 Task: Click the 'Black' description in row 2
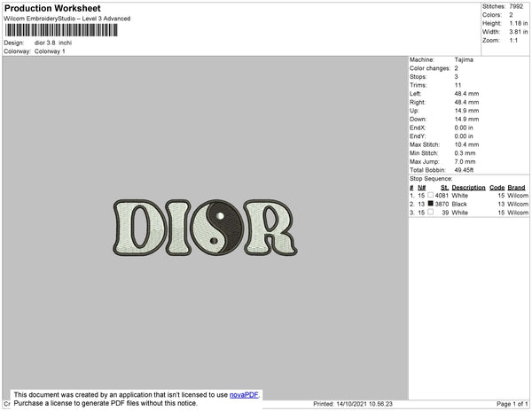click(459, 204)
